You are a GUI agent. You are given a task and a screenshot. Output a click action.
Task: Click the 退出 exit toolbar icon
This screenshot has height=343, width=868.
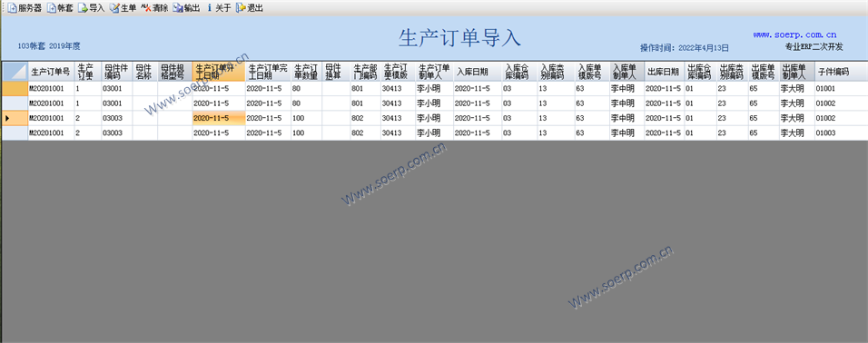tap(241, 8)
